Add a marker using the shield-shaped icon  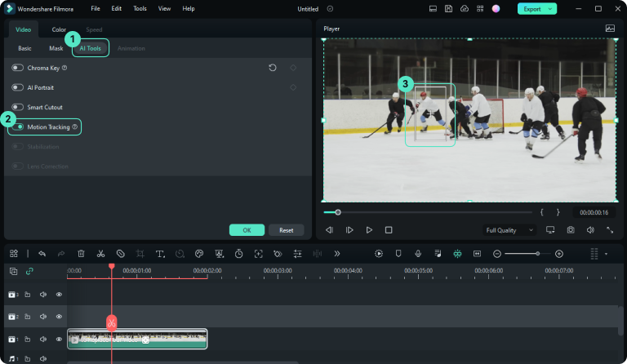pyautogui.click(x=398, y=254)
